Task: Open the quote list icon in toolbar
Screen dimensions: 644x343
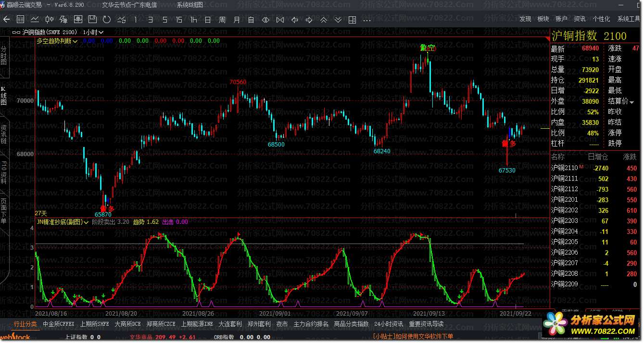Action: [20, 20]
